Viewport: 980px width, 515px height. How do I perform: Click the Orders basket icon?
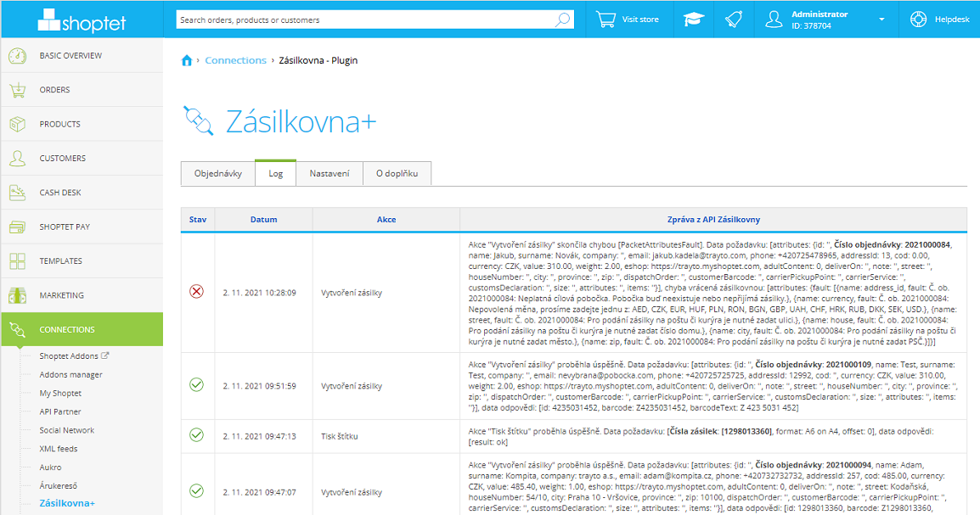[x=18, y=90]
